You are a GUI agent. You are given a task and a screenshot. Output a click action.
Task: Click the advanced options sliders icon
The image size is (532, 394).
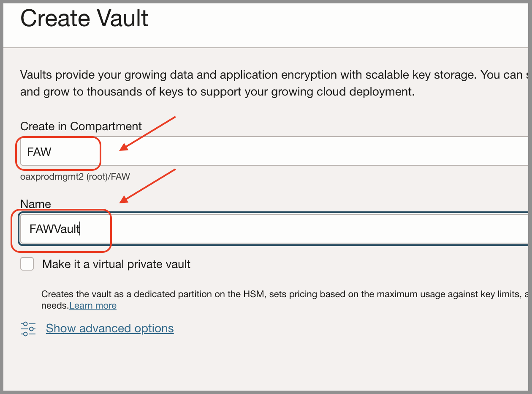(x=27, y=328)
